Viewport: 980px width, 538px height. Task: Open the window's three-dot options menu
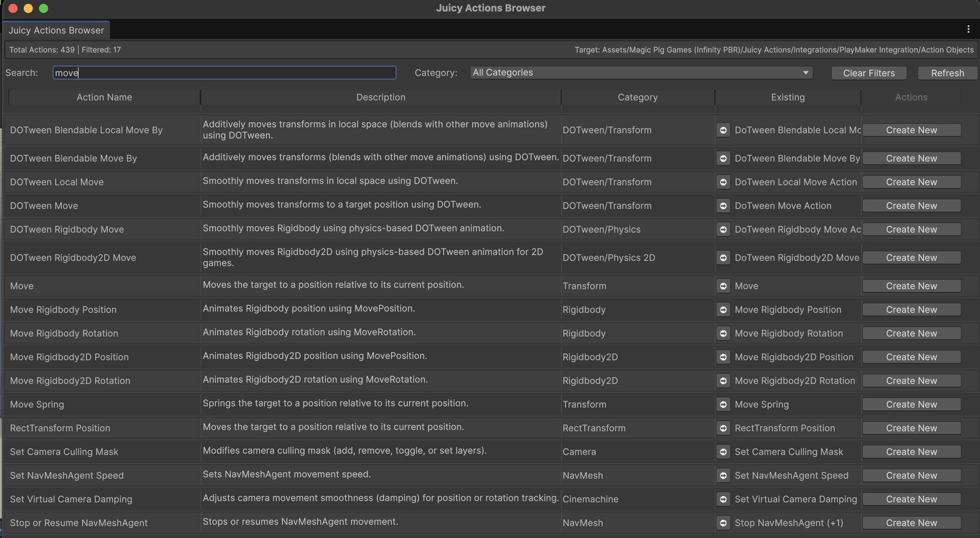pos(968,29)
